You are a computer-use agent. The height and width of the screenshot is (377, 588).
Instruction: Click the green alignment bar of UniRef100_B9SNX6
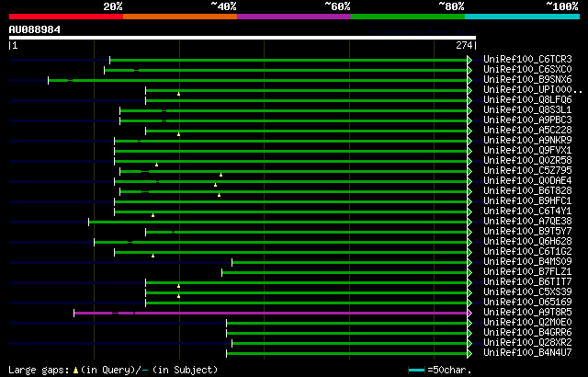click(x=257, y=80)
